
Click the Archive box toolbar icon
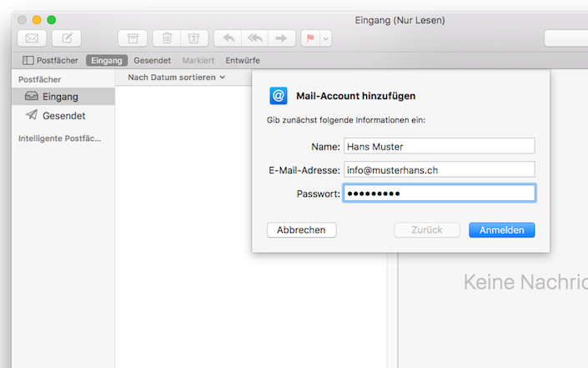pos(133,38)
